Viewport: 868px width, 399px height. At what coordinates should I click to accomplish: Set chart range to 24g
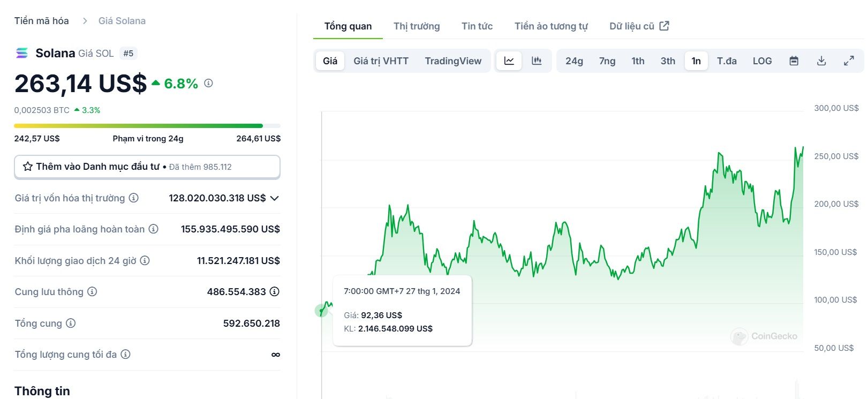[574, 61]
